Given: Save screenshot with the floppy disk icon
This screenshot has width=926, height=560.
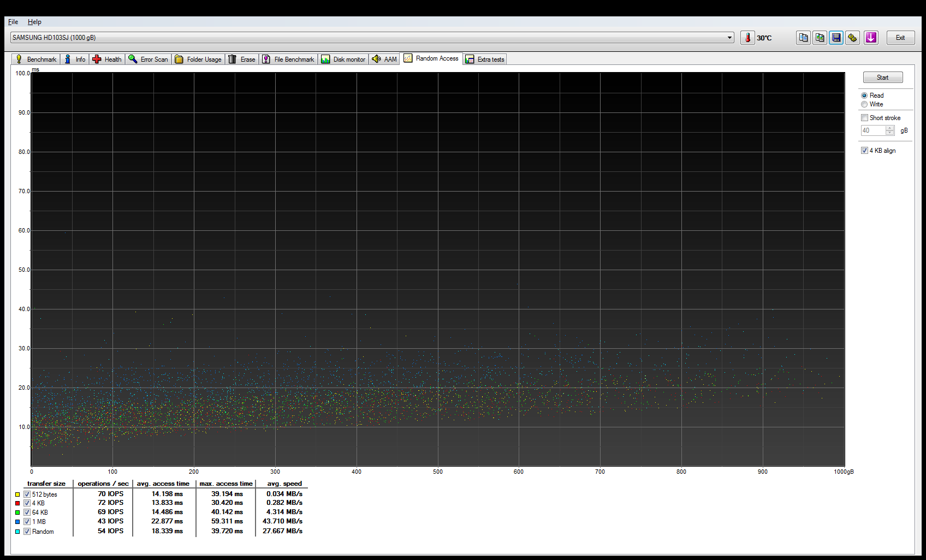Looking at the screenshot, I should click(x=836, y=38).
